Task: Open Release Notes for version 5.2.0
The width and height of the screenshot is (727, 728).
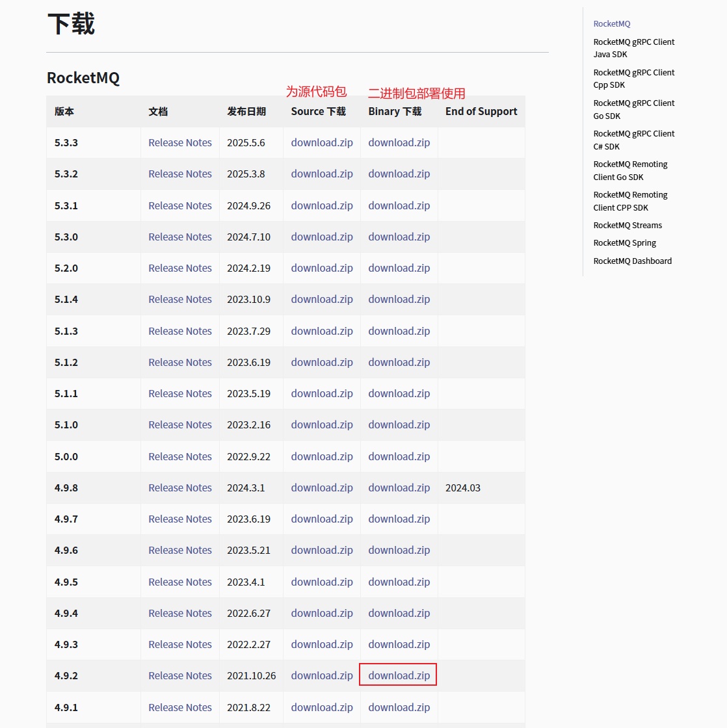Action: pyautogui.click(x=179, y=268)
